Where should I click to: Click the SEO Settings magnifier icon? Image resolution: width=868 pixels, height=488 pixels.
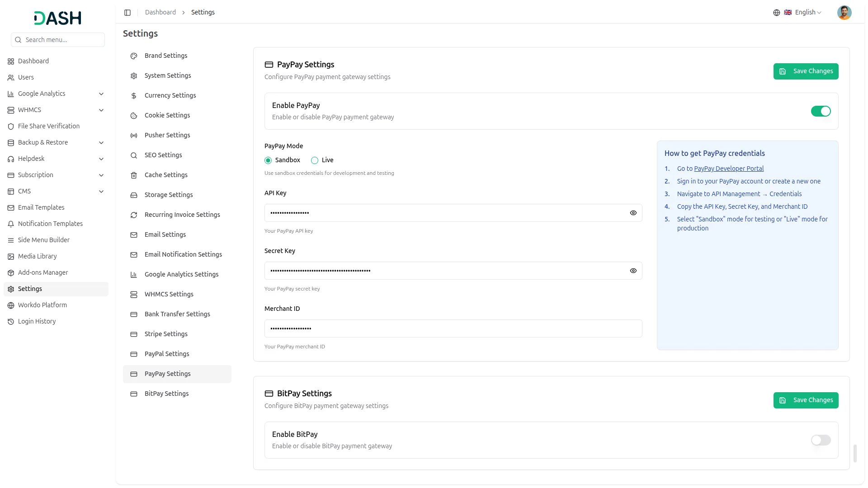[134, 155]
